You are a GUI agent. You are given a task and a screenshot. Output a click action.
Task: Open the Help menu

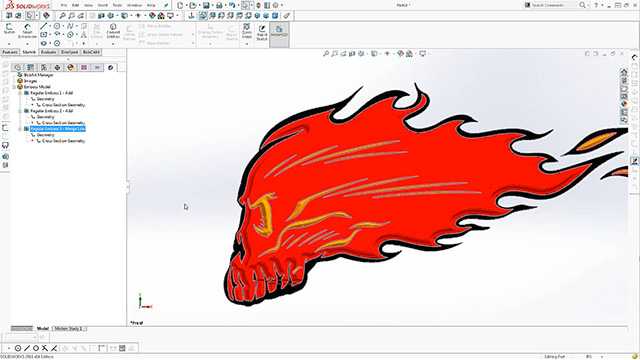151,5
